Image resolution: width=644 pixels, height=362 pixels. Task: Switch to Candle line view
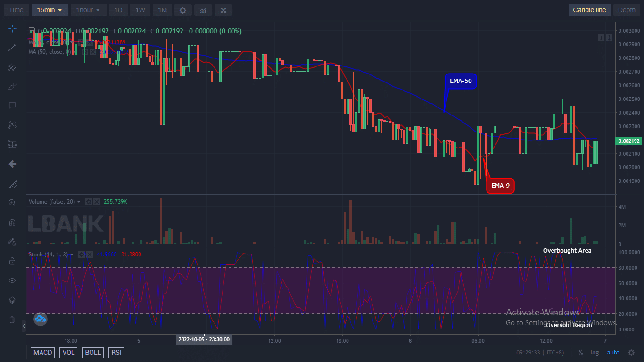tap(589, 10)
